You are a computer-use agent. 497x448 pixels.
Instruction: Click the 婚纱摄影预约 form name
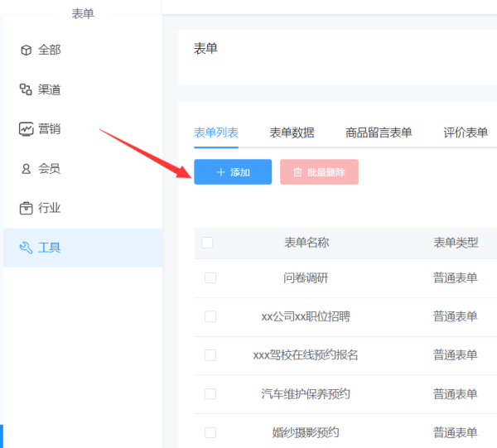click(x=306, y=432)
